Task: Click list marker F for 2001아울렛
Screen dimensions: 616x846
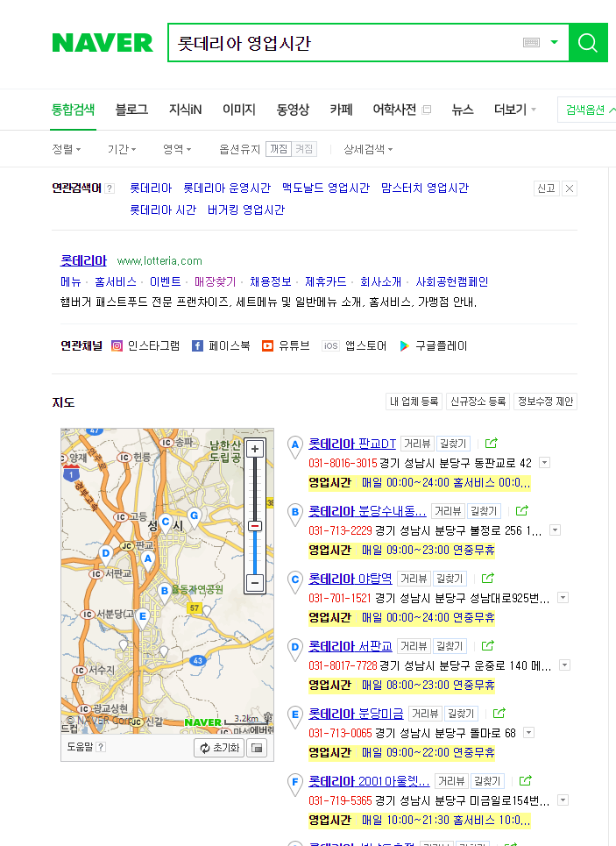Action: click(x=295, y=784)
